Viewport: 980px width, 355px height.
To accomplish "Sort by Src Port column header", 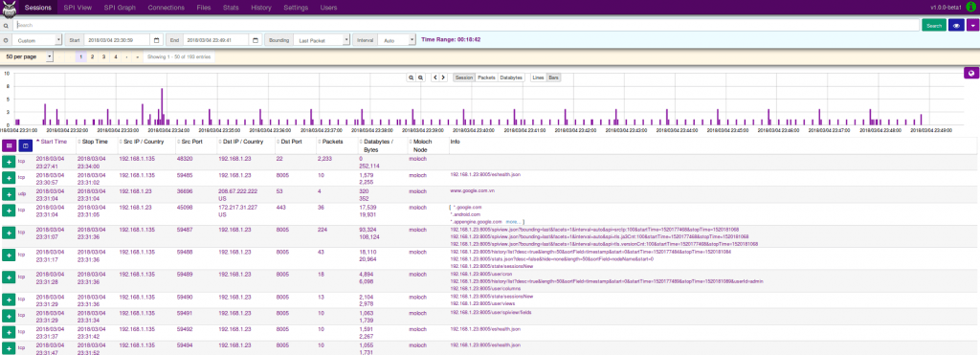I will pyautogui.click(x=190, y=142).
